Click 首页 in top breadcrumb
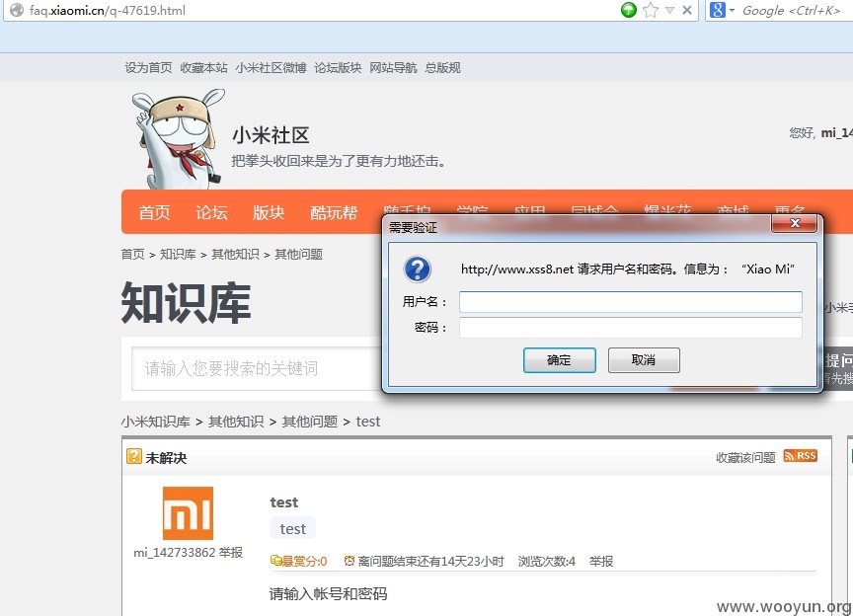The image size is (853, 616). (132, 254)
